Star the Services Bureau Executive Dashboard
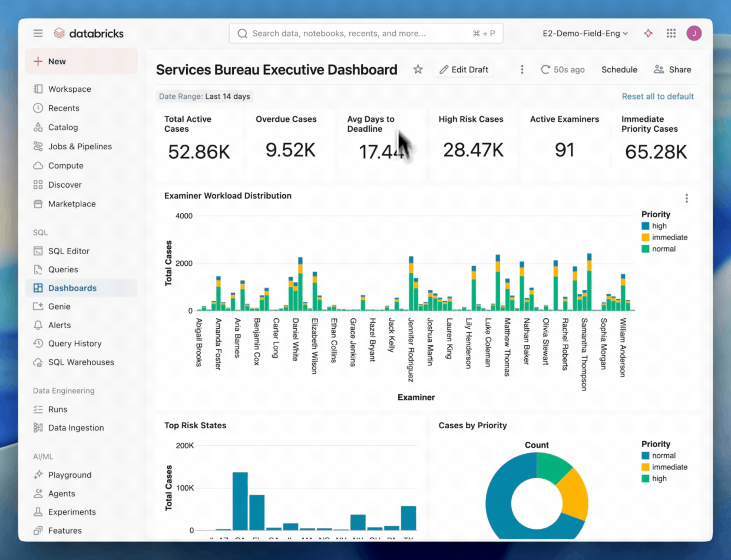Screen dimensions: 731x560 [418, 69]
